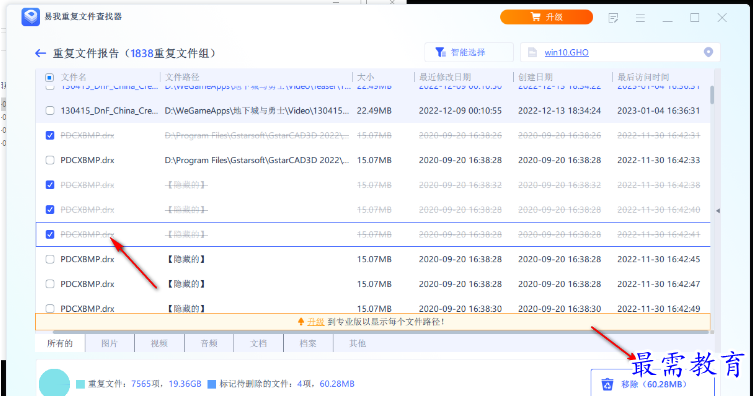753x396 pixels.
Task: Sort by the 最近修改日期 column header
Action: pyautogui.click(x=445, y=77)
